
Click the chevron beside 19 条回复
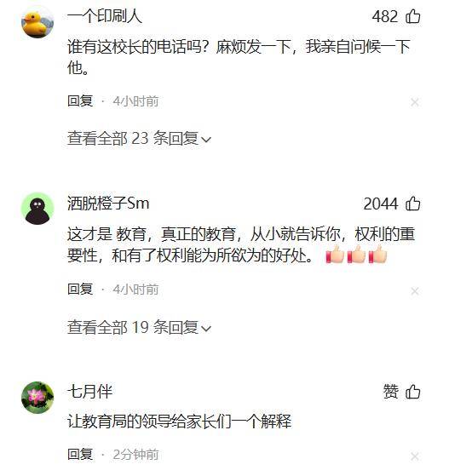[x=206, y=329]
